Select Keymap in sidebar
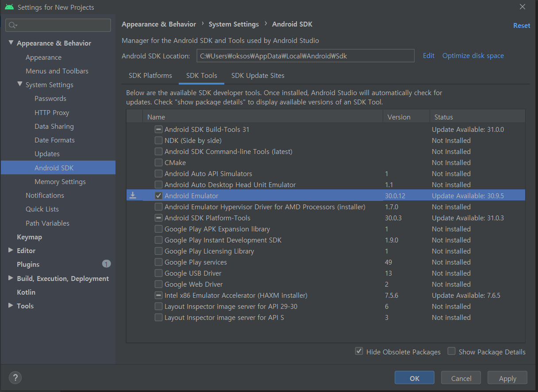 pos(29,237)
